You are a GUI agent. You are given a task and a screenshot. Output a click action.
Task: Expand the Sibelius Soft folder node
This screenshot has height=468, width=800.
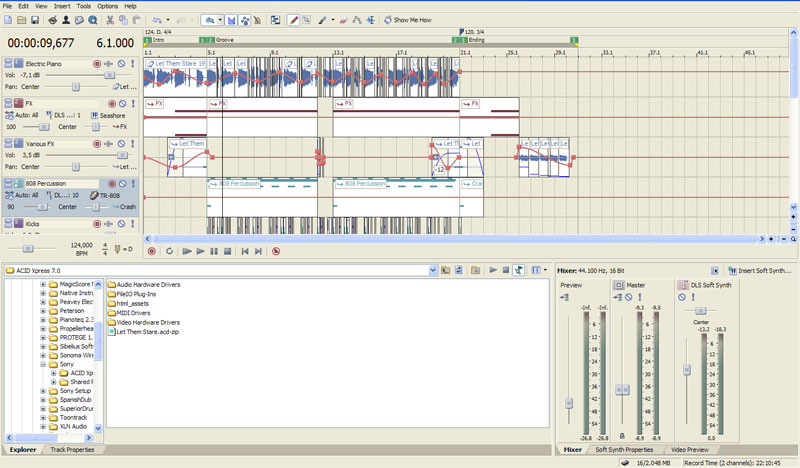point(43,347)
